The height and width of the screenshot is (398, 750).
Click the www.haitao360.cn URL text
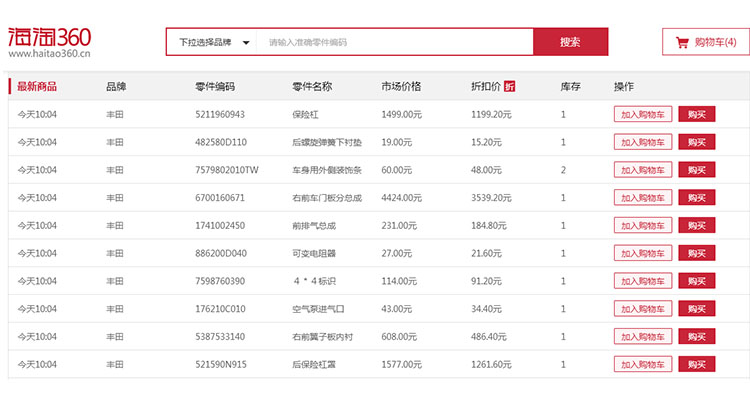(49, 53)
